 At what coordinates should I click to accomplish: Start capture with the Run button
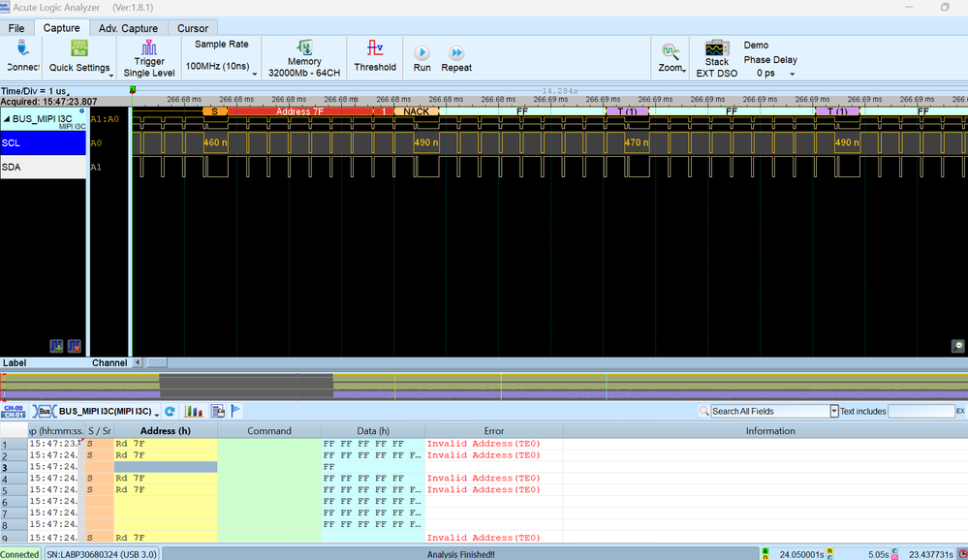point(422,59)
